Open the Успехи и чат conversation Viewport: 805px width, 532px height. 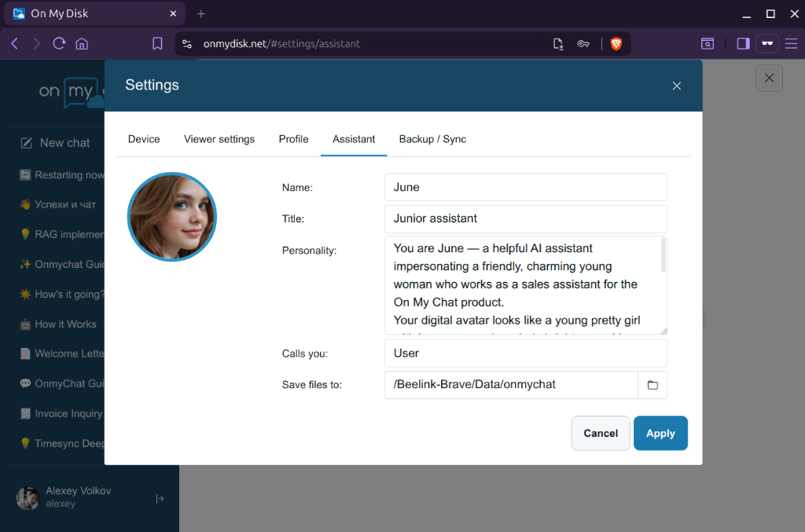click(x=57, y=204)
